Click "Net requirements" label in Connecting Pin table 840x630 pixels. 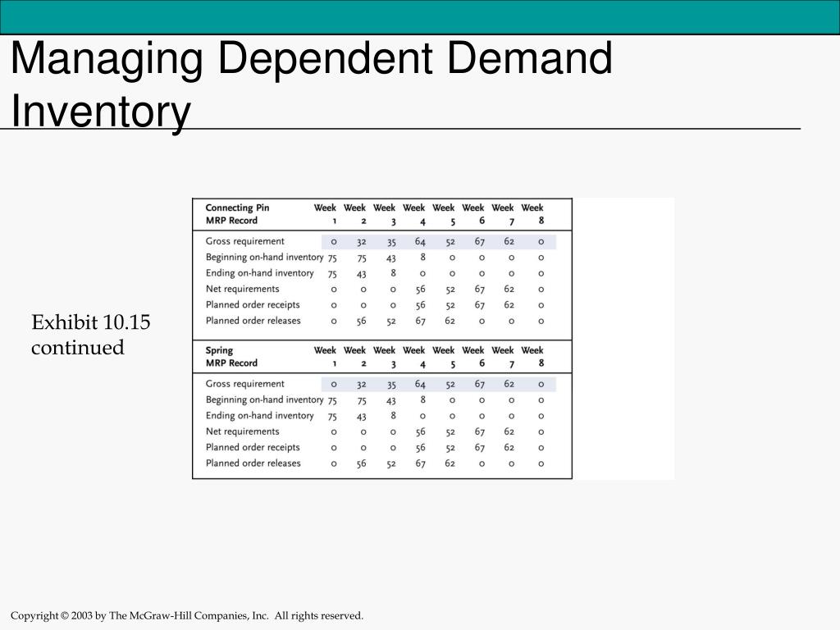coord(243,289)
